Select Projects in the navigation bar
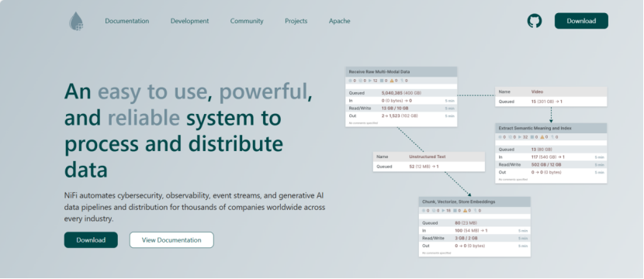644x279 pixels. [x=296, y=21]
